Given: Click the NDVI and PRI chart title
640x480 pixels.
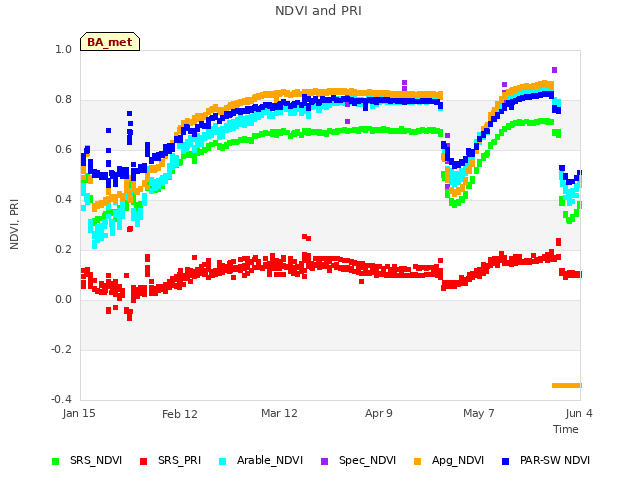Looking at the screenshot, I should 318,11.
